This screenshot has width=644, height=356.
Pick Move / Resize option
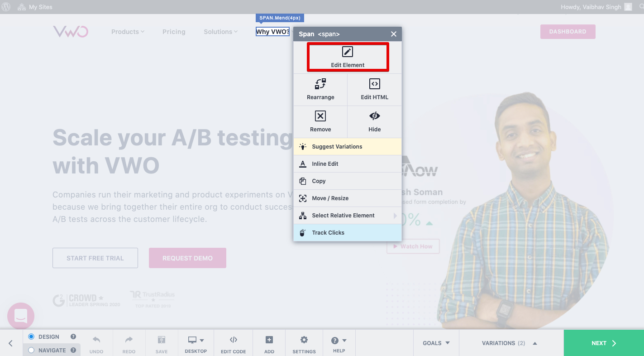pos(348,198)
